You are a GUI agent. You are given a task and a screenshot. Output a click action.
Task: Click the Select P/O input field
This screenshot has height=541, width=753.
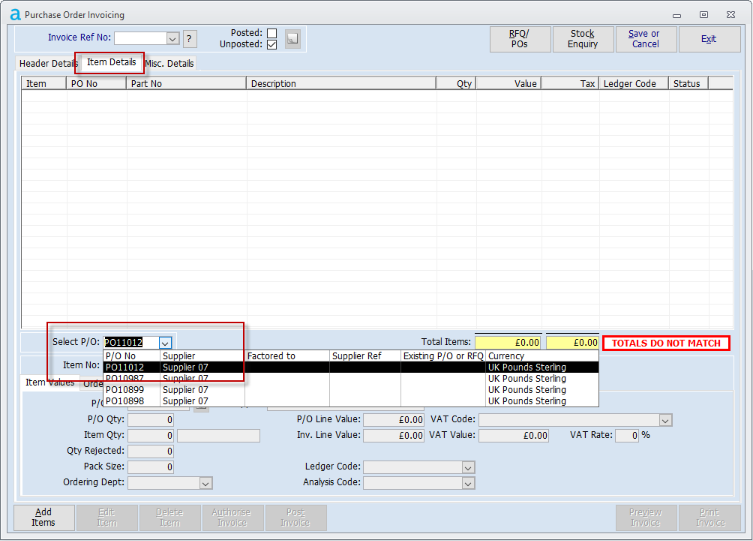131,343
